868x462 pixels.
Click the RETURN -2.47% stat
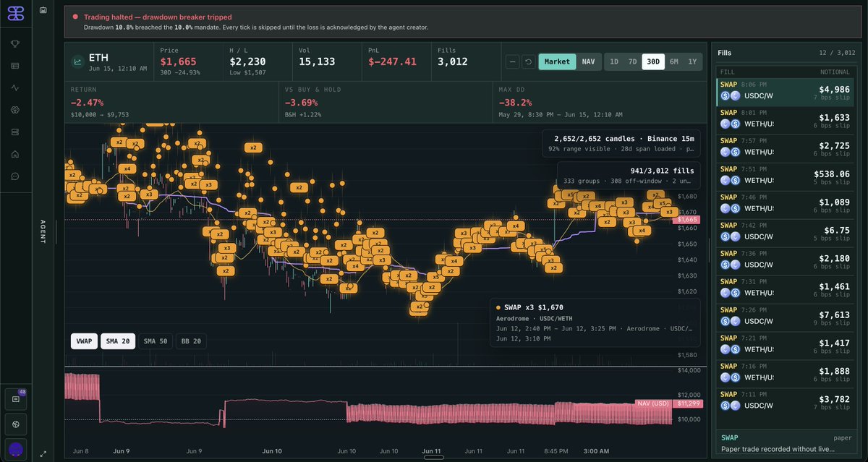(170, 102)
